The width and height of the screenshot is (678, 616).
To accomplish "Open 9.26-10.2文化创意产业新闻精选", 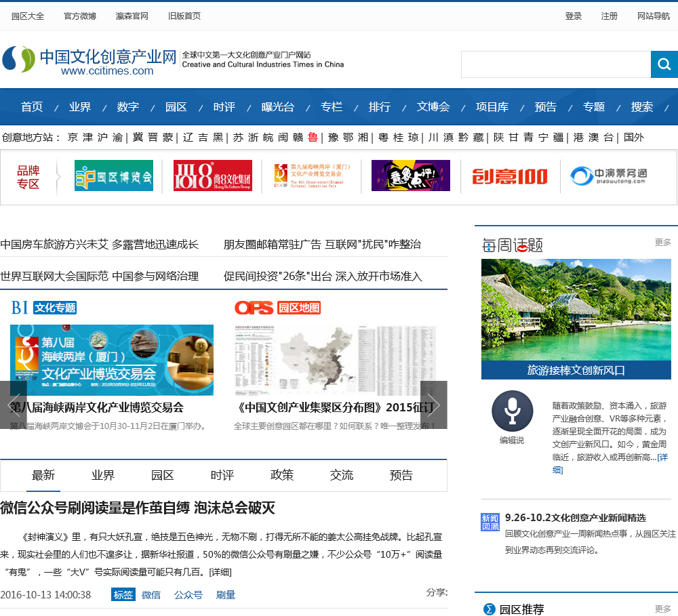I will [576, 518].
